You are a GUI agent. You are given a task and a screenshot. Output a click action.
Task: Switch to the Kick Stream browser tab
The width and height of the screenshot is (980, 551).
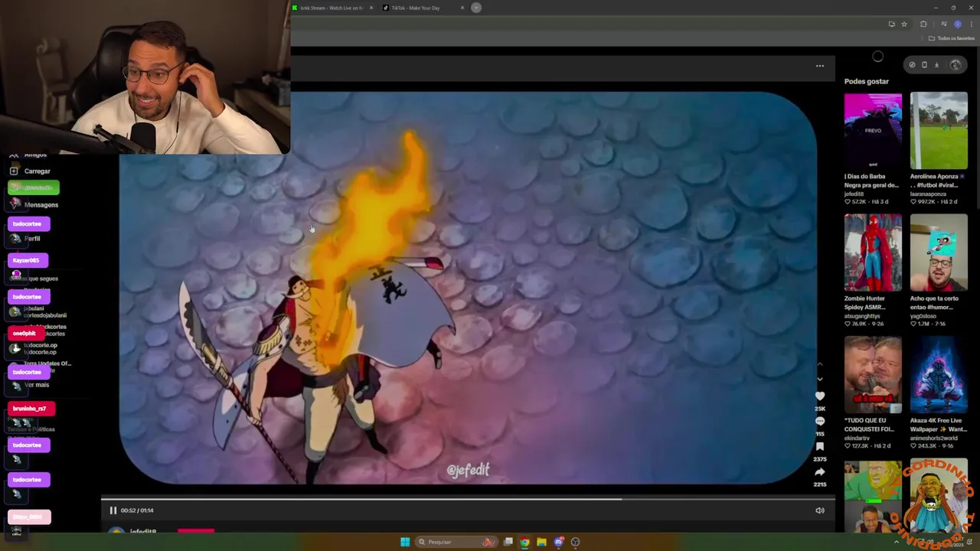(x=332, y=8)
